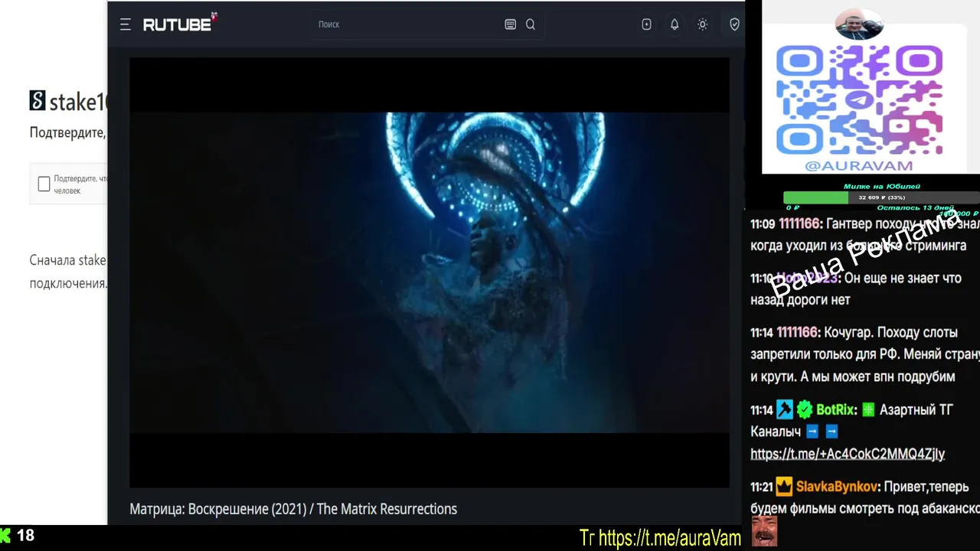Click SlavkaBynkov's crown badge icon
Viewport: 980px width, 551px height.
pyautogui.click(x=784, y=487)
